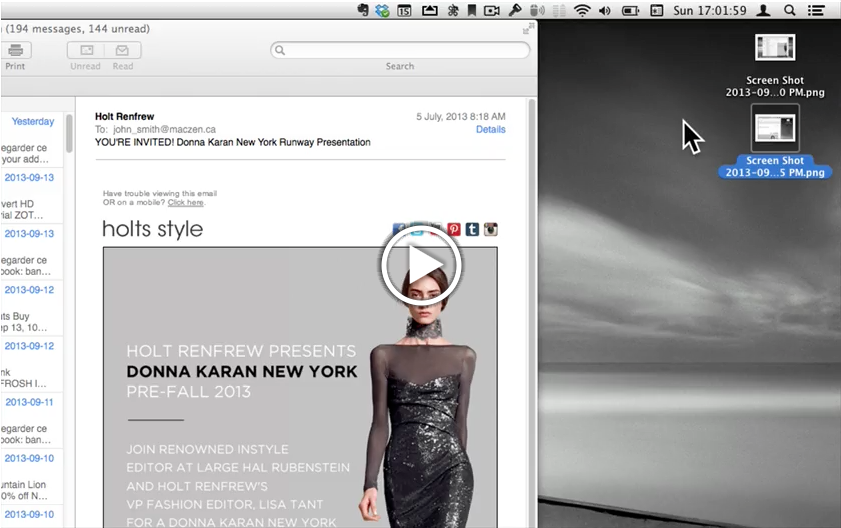Image resolution: width=841 pixels, height=528 pixels.
Task: Click the Sun 17:01:59 clock
Action: (x=710, y=10)
